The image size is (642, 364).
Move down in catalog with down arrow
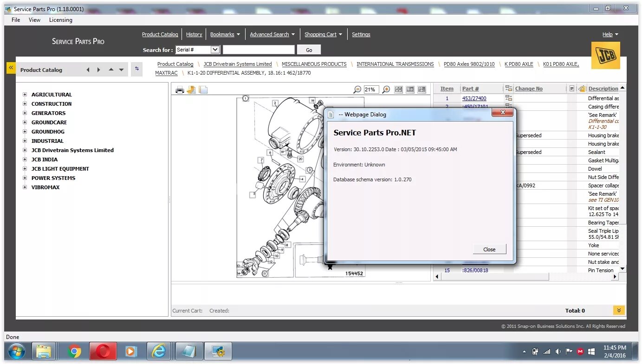(121, 70)
